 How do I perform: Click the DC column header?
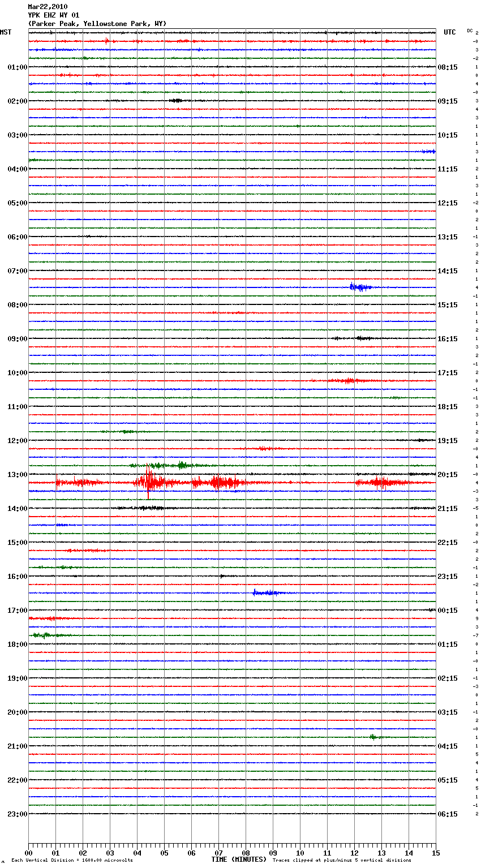470,30
